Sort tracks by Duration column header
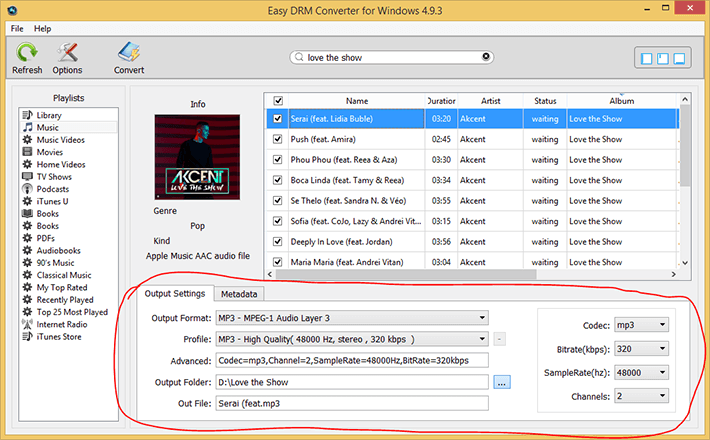710x440 pixels. click(x=441, y=100)
